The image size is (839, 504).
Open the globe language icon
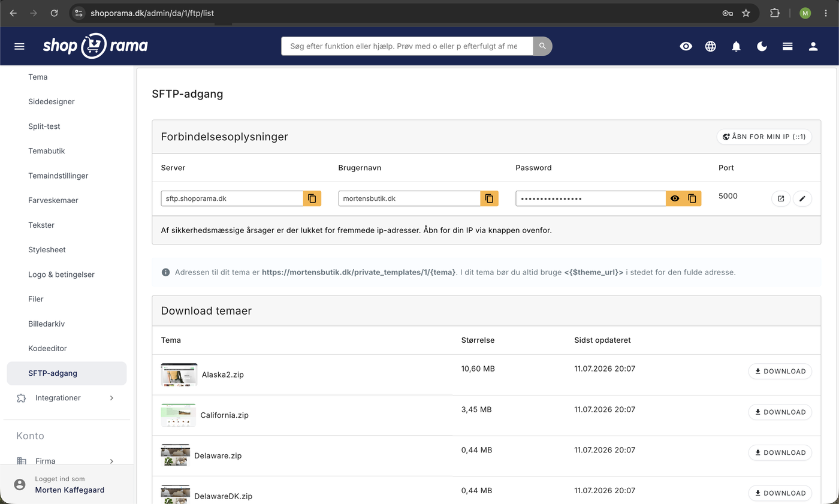711,46
